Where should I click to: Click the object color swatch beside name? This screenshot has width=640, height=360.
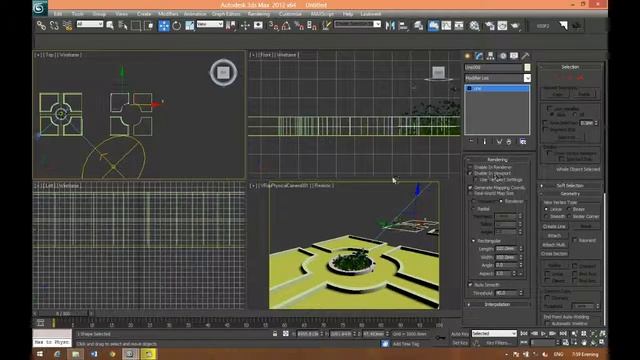[x=527, y=67]
